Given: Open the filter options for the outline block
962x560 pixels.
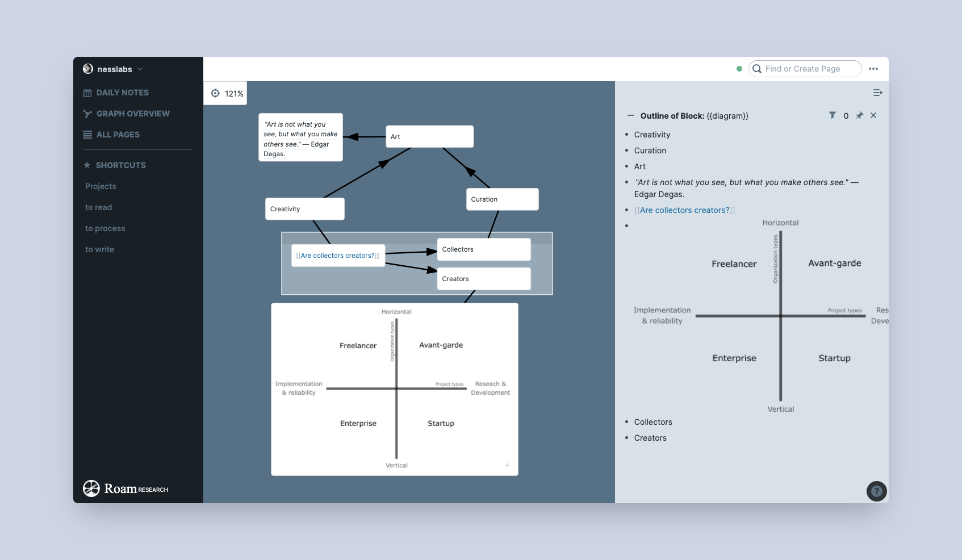Looking at the screenshot, I should pyautogui.click(x=833, y=115).
